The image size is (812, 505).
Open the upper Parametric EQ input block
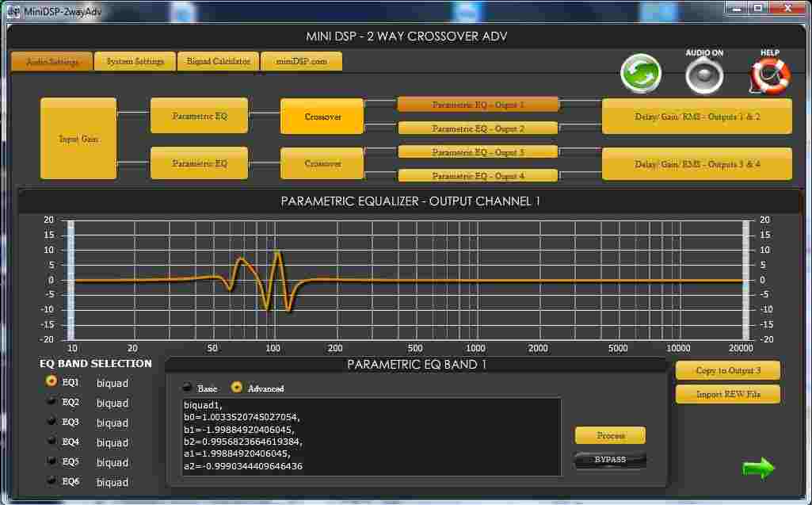coord(200,116)
